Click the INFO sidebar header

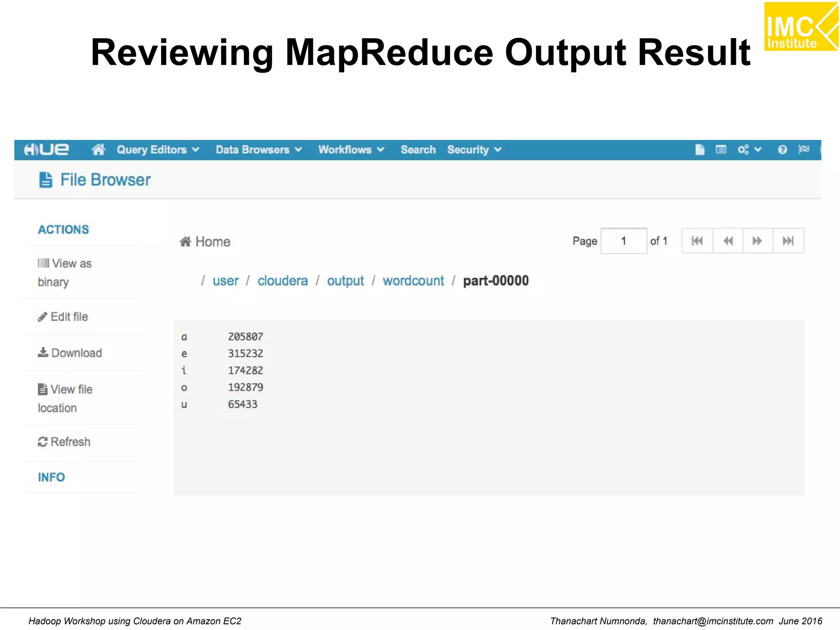pos(51,477)
